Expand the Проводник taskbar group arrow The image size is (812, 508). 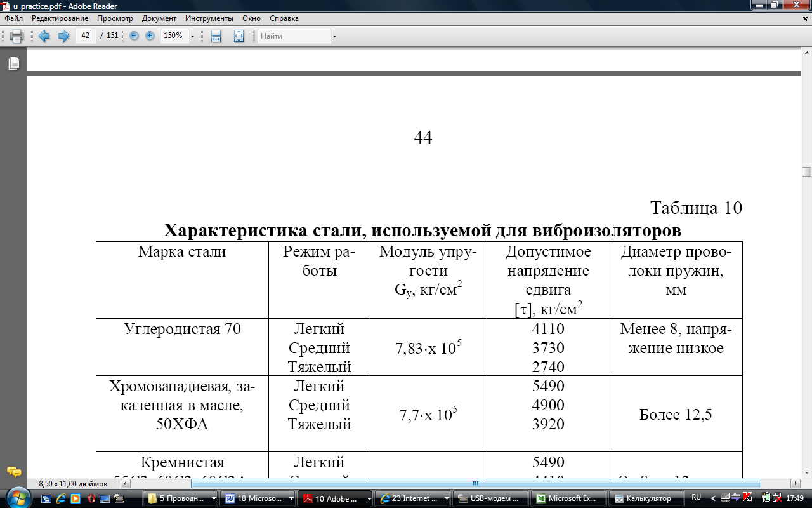click(213, 499)
